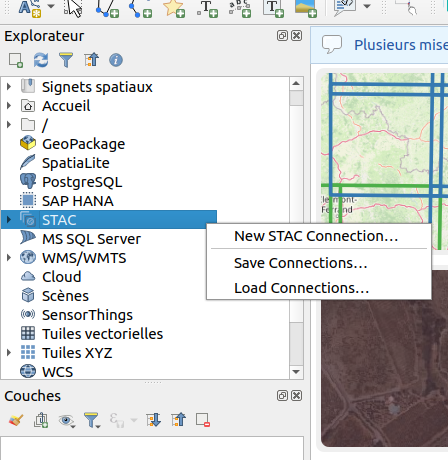
Task: Expand the Accueil folder node
Action: 9,106
